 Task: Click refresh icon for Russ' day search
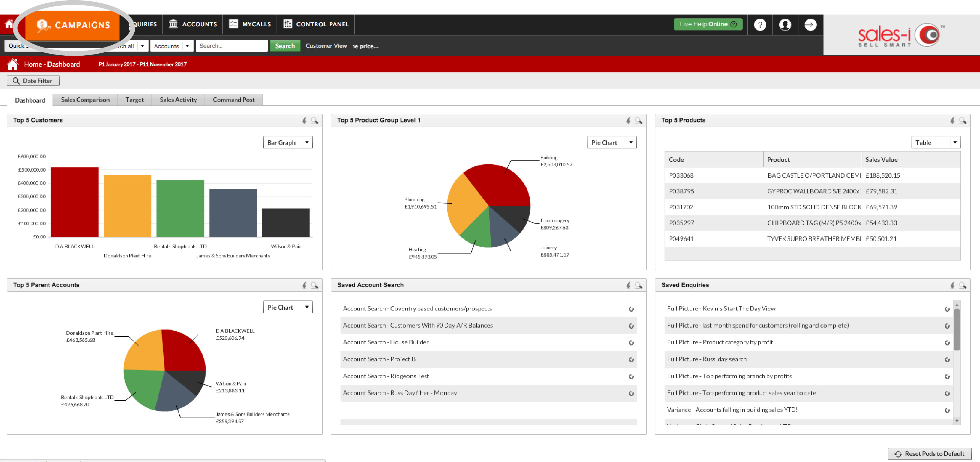[x=947, y=360]
